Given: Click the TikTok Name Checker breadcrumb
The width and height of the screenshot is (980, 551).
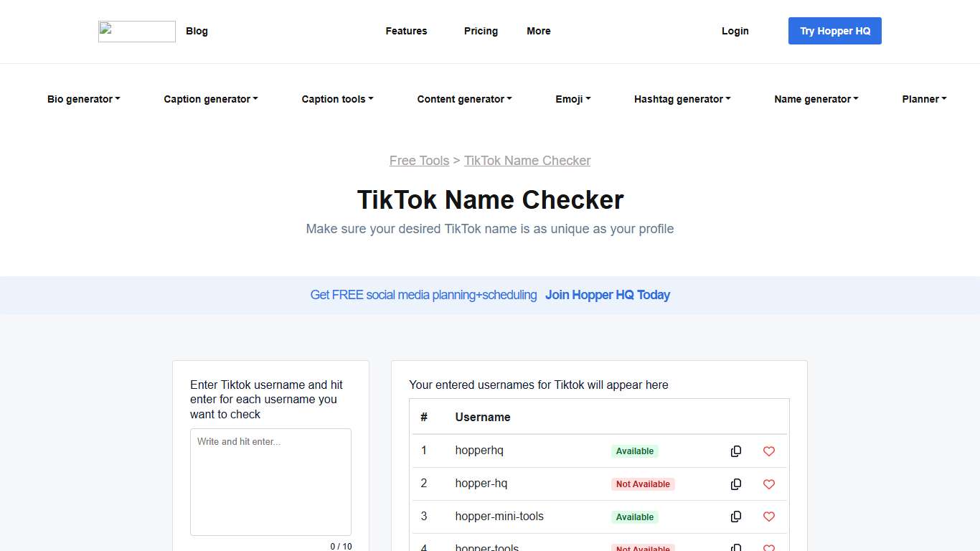Looking at the screenshot, I should pos(527,160).
